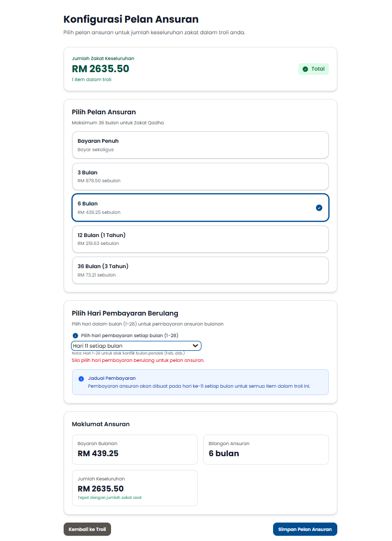Click the 'Pilih Pelan Ansuran' section title
Image resolution: width=392 pixels, height=541 pixels.
(104, 112)
